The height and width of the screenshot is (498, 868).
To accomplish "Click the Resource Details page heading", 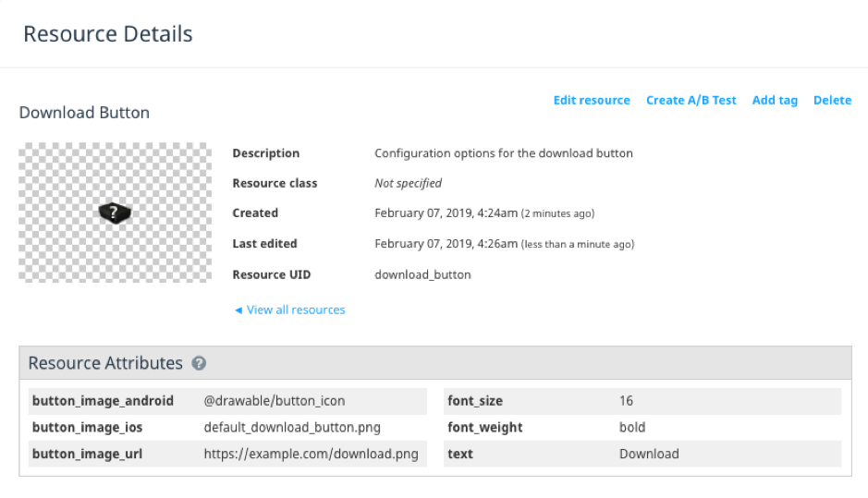I will pos(108,34).
